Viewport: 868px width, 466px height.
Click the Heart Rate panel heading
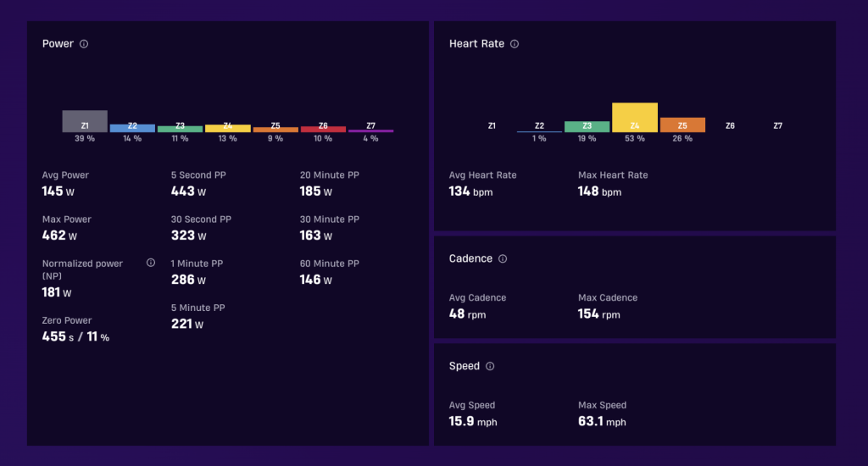click(x=476, y=44)
